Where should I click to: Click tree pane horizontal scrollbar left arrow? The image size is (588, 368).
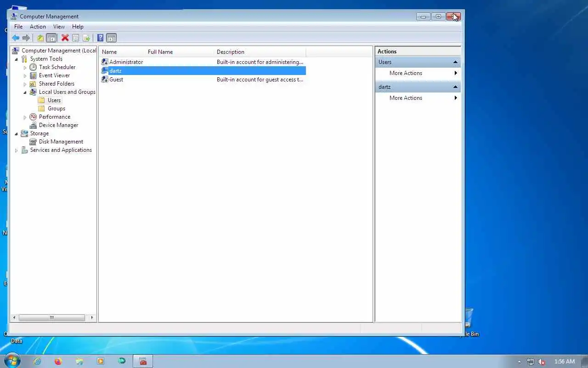tap(14, 317)
